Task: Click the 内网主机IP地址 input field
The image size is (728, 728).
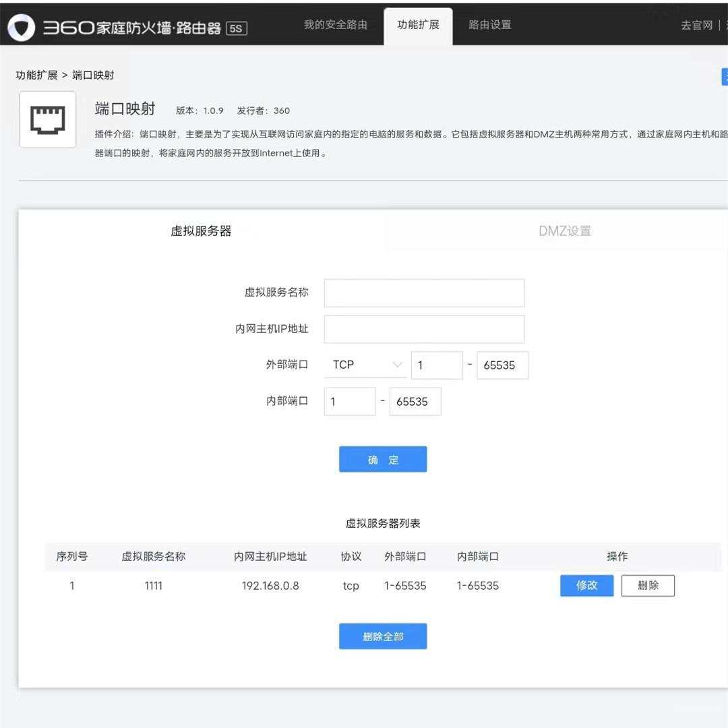Action: (424, 330)
